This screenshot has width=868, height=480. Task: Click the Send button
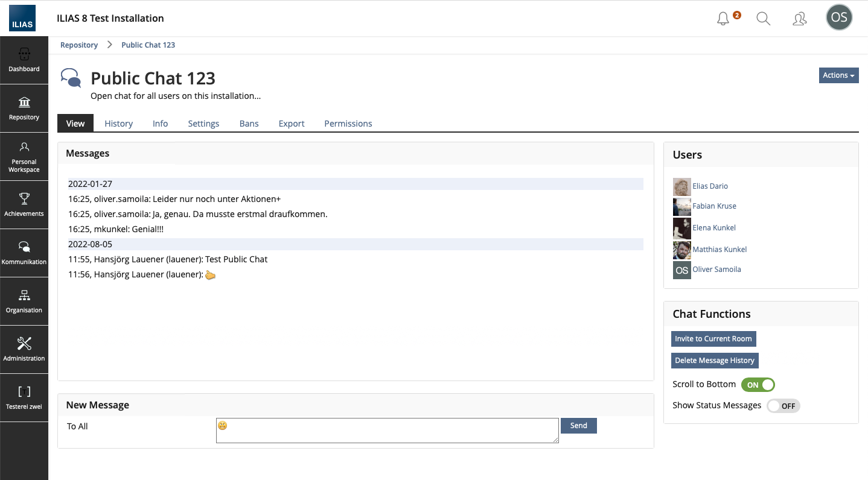[578, 426]
